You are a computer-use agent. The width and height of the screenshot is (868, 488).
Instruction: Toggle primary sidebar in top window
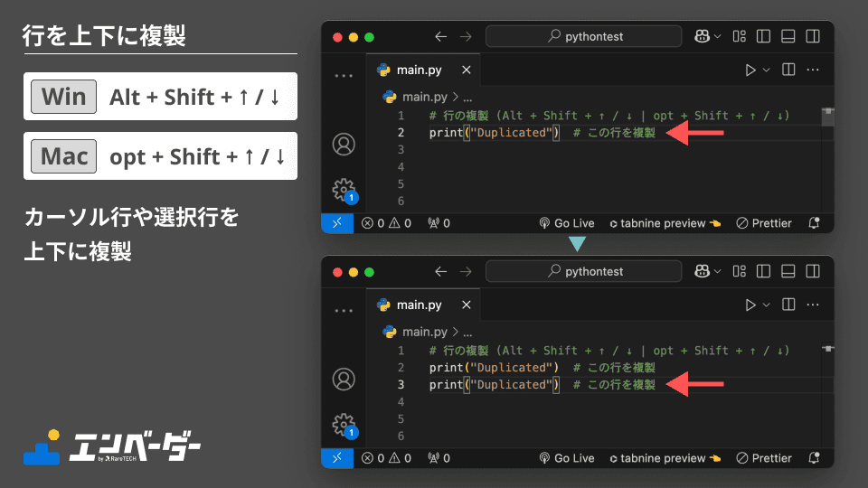click(763, 36)
